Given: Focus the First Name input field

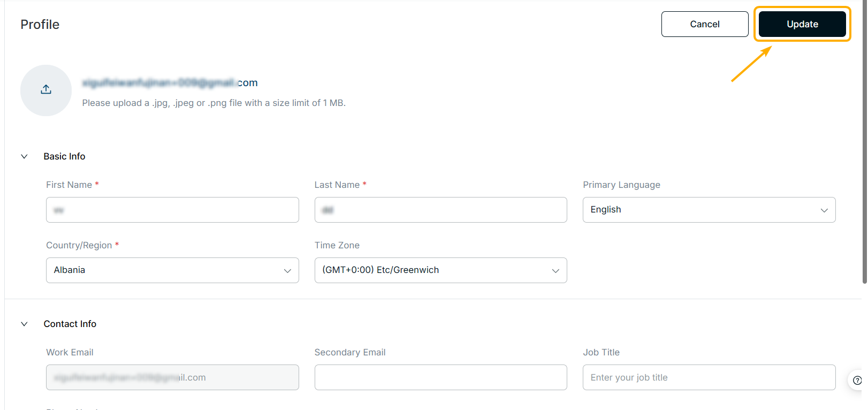Looking at the screenshot, I should point(172,210).
